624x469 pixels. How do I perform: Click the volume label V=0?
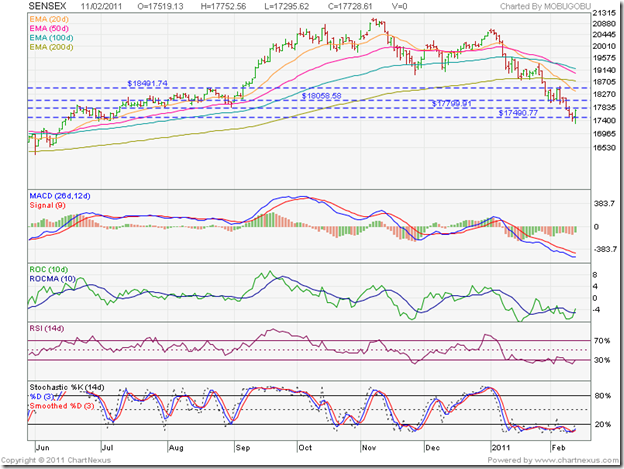(x=399, y=6)
